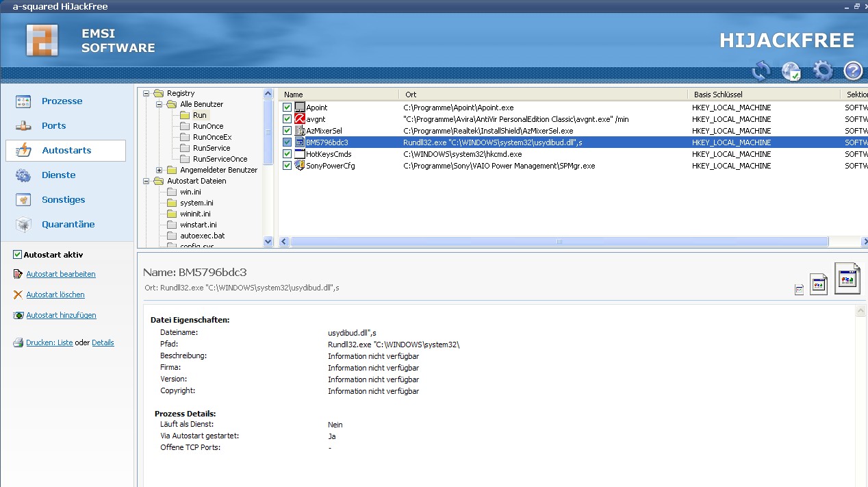Viewport: 868px width, 487px height.
Task: Click the list scroll-left arrow
Action: [x=283, y=242]
